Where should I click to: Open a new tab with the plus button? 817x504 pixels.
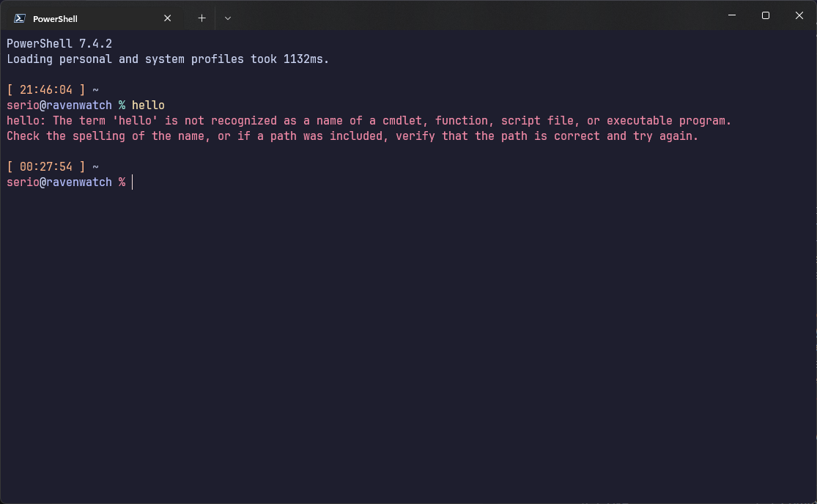coord(202,18)
